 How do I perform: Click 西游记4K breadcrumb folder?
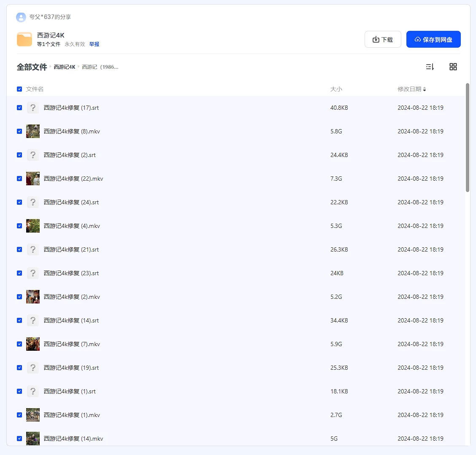pyautogui.click(x=65, y=67)
